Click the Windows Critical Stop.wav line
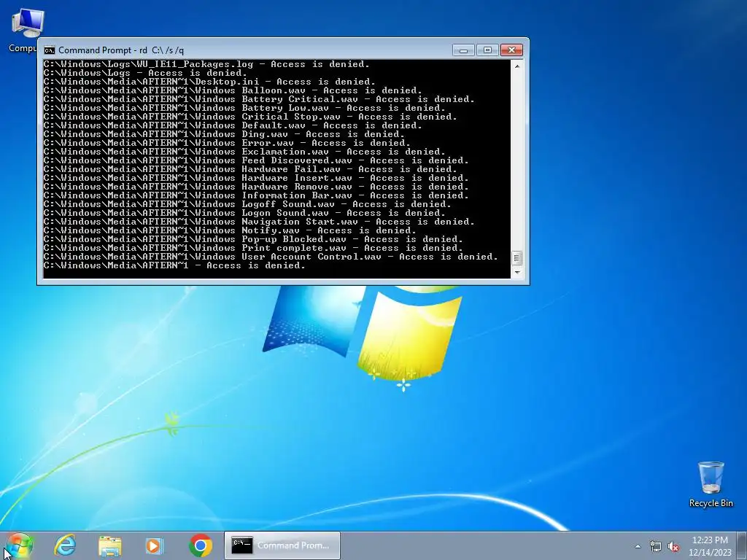The width and height of the screenshot is (747, 560). click(250, 116)
